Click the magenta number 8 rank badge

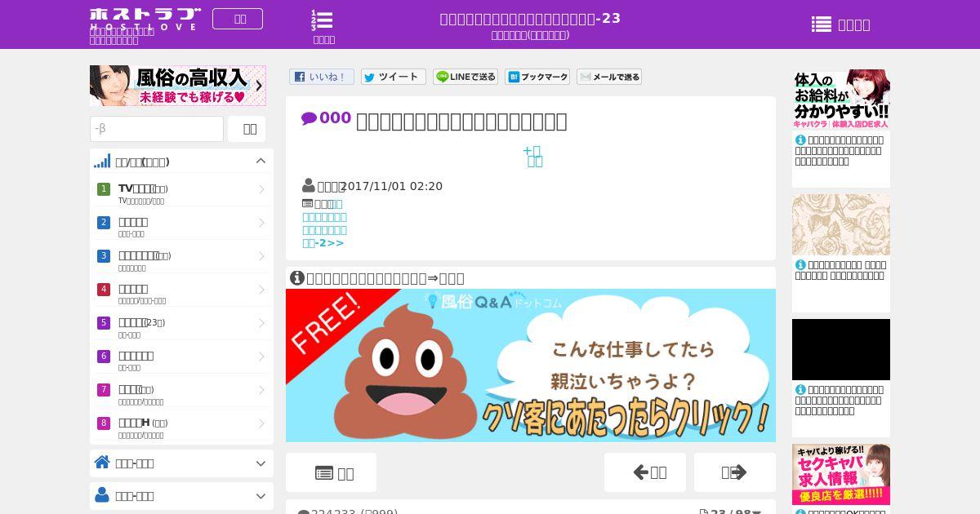pos(104,423)
